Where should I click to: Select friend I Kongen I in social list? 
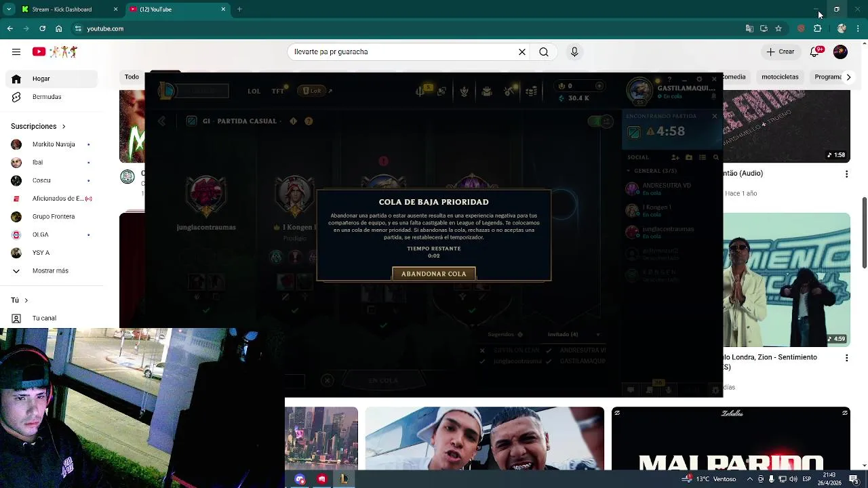pyautogui.click(x=671, y=210)
